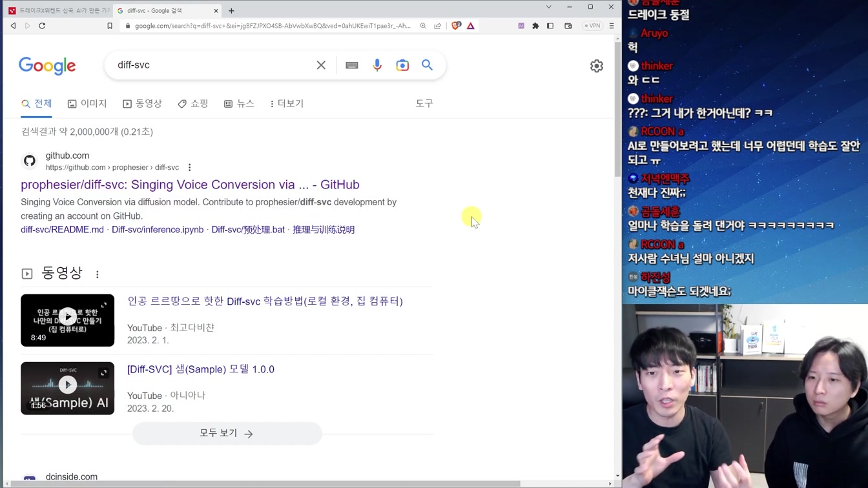Image resolution: width=868 pixels, height=488 pixels.
Task: Play the 8:49 Diff-svc training video thumbnail
Action: (x=67, y=320)
